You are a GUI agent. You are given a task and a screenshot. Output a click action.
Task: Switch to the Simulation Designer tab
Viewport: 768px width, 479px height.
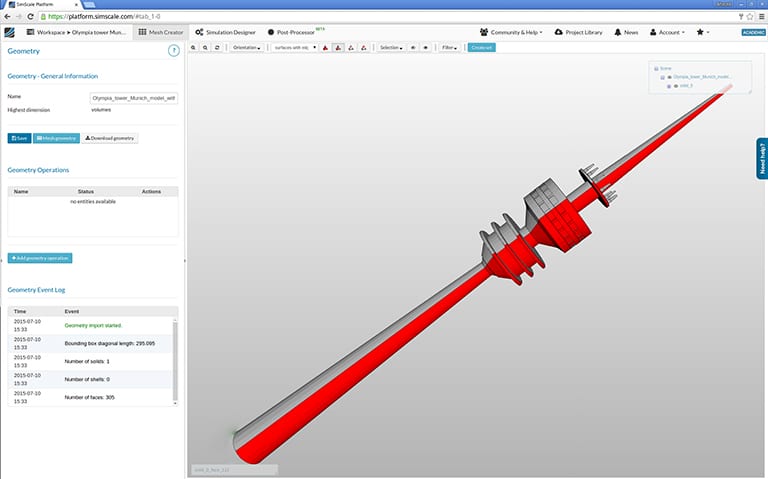(225, 32)
